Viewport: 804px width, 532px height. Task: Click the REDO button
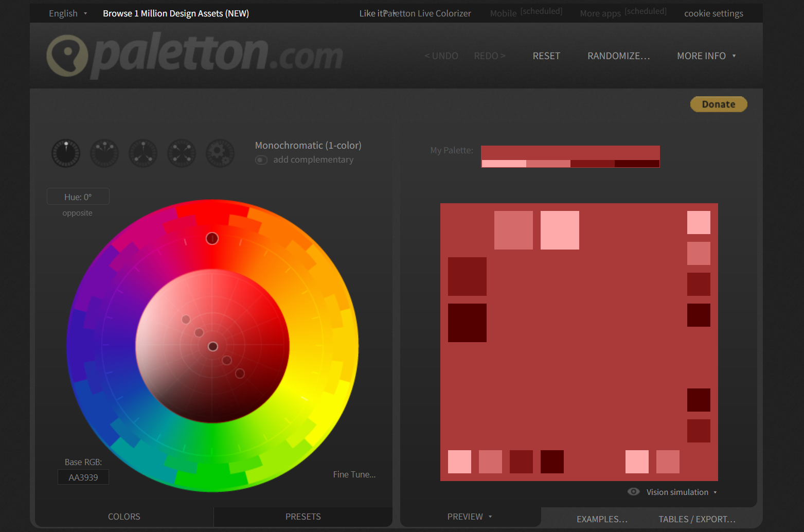[490, 56]
